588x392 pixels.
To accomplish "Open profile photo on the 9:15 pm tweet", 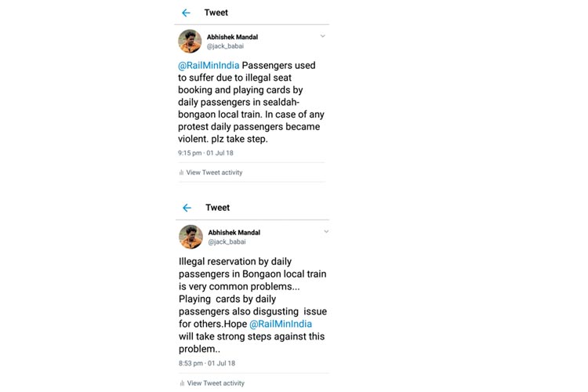I will (x=190, y=41).
